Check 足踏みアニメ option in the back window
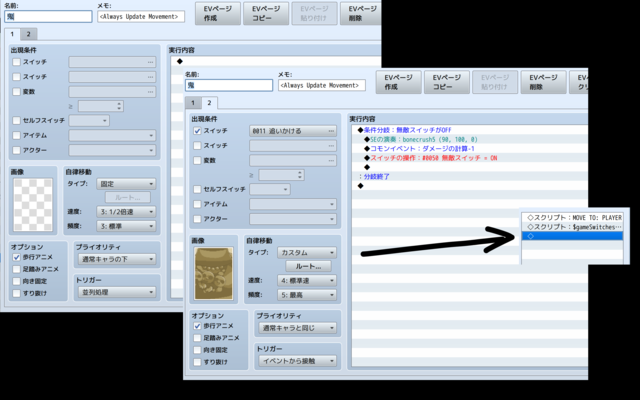This screenshot has height=400, width=640. tap(16, 269)
